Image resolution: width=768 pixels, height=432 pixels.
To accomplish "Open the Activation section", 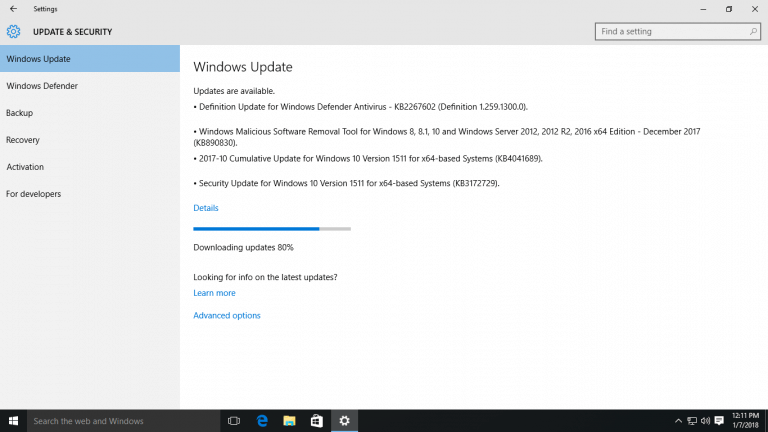I will click(90, 167).
